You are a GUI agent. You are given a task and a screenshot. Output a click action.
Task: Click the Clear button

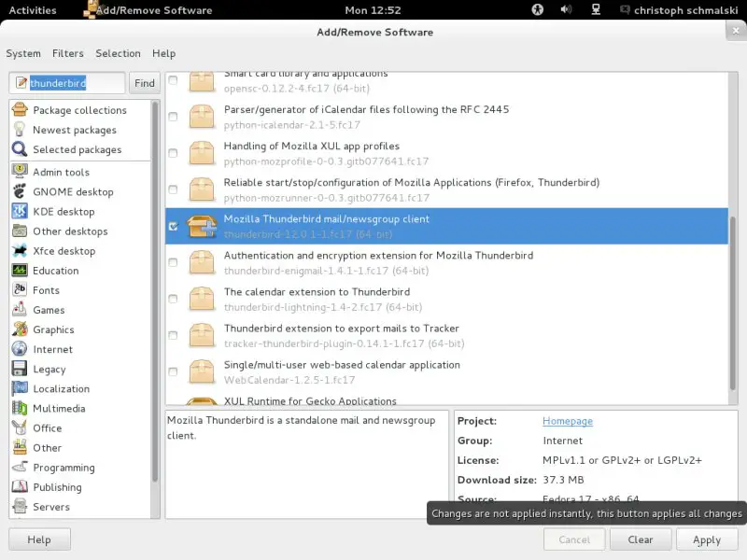(x=641, y=539)
